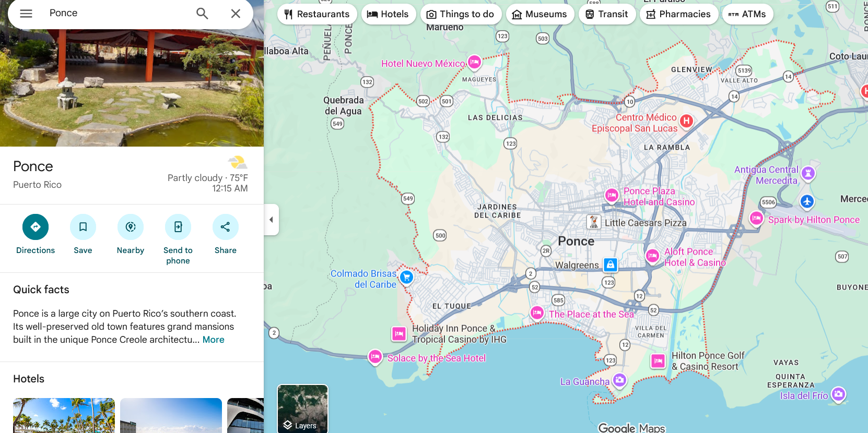Image resolution: width=868 pixels, height=433 pixels.
Task: Click the search magnifier icon
Action: (x=202, y=14)
